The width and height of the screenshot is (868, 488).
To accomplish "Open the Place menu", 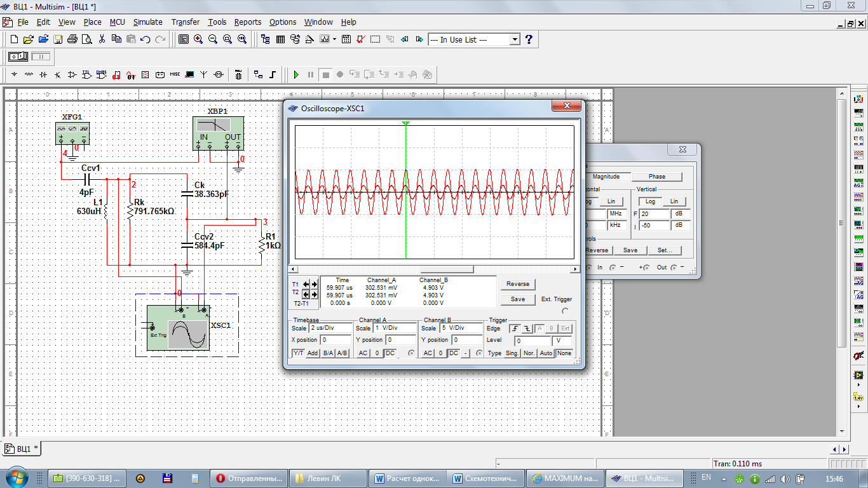I will (x=92, y=22).
